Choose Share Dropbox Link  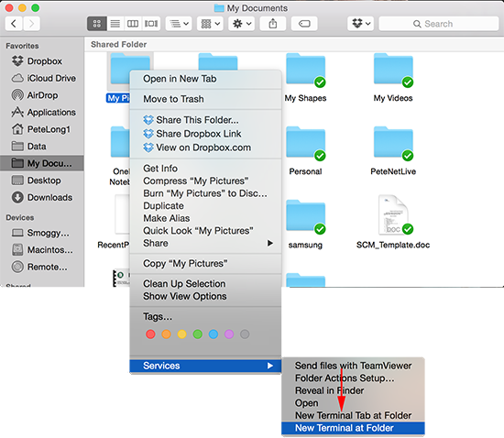pyautogui.click(x=205, y=134)
